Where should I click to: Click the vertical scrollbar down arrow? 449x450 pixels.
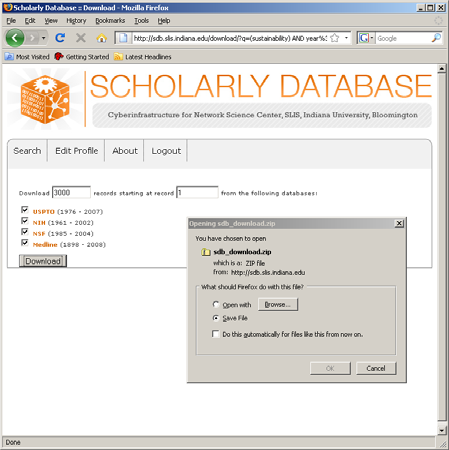[x=442, y=430]
